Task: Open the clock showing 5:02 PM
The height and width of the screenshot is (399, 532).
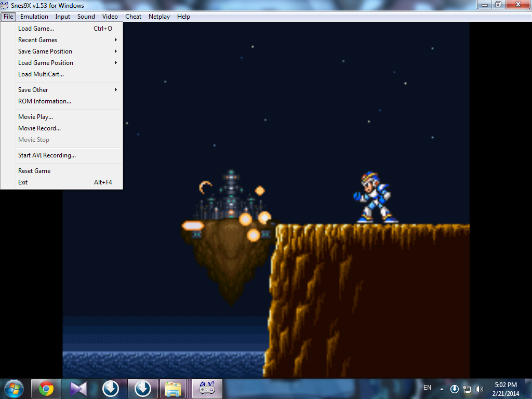Action: [x=506, y=389]
